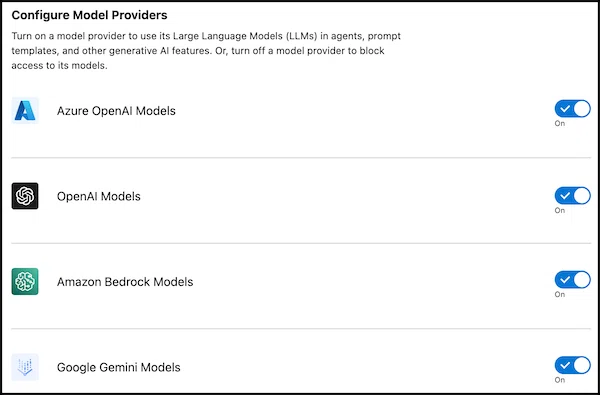The image size is (600, 395).
Task: Click the Configure Model Providers heading
Action: coord(90,15)
